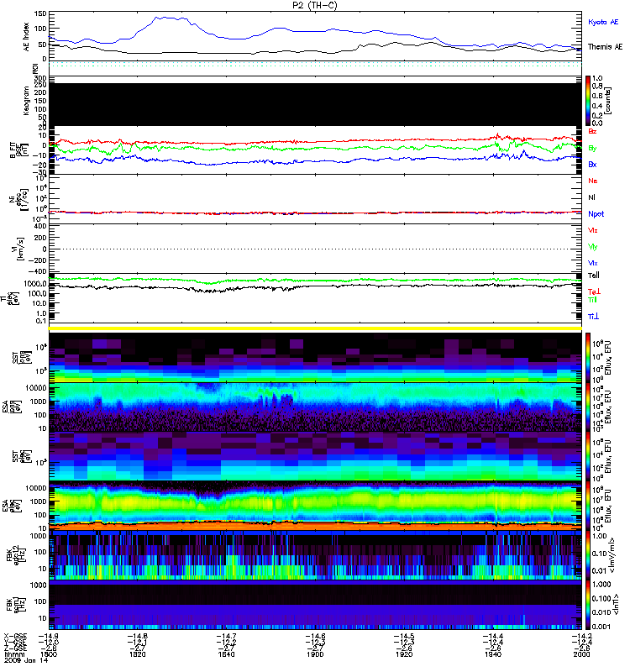Click the orange band in ESA electron panel
The height and width of the screenshot is (672, 630).
coord(315,526)
